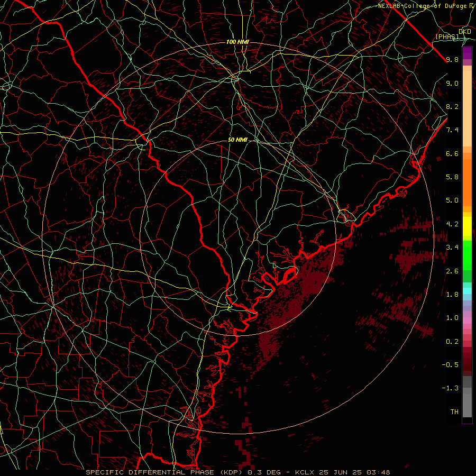The width and height of the screenshot is (476, 476).
Task: Click the "2.6" value on the scale
Action: (452, 271)
